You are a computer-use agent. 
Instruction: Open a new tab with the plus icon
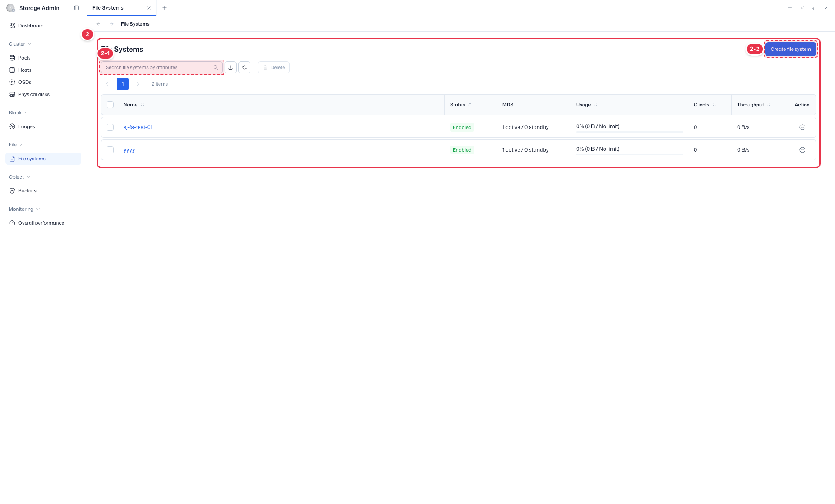[x=164, y=8]
